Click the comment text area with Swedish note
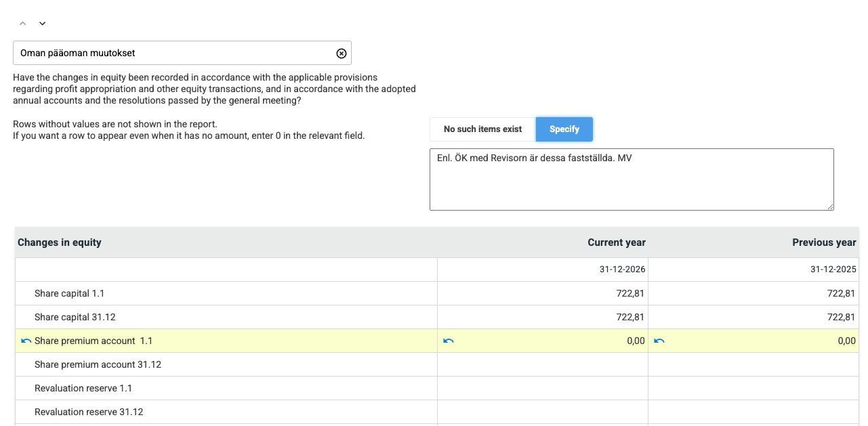The image size is (868, 426). click(631, 179)
